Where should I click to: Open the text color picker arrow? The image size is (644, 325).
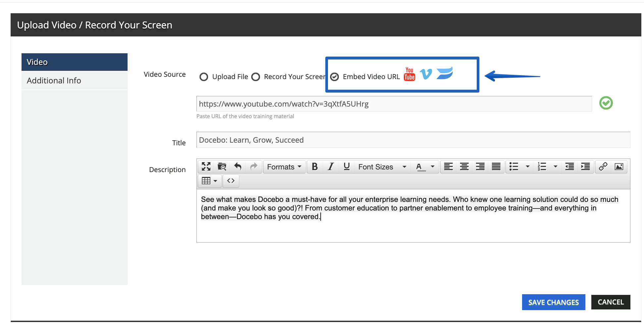tap(432, 167)
